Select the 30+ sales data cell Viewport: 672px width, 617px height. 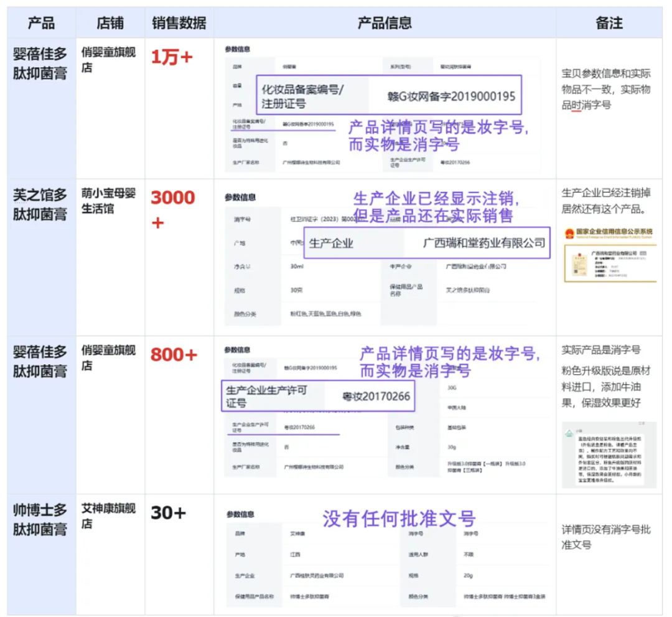pos(168,513)
